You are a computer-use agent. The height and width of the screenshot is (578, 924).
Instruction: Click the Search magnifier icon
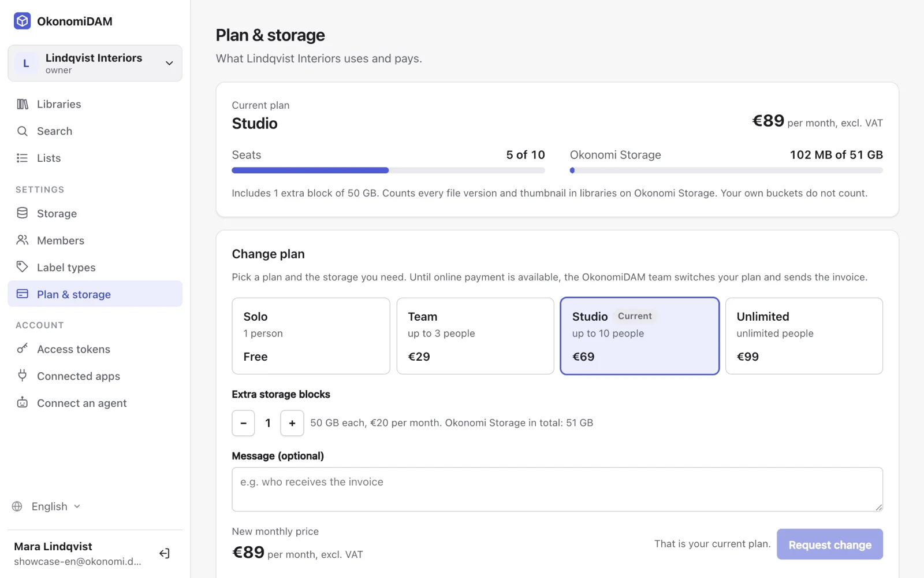(23, 131)
